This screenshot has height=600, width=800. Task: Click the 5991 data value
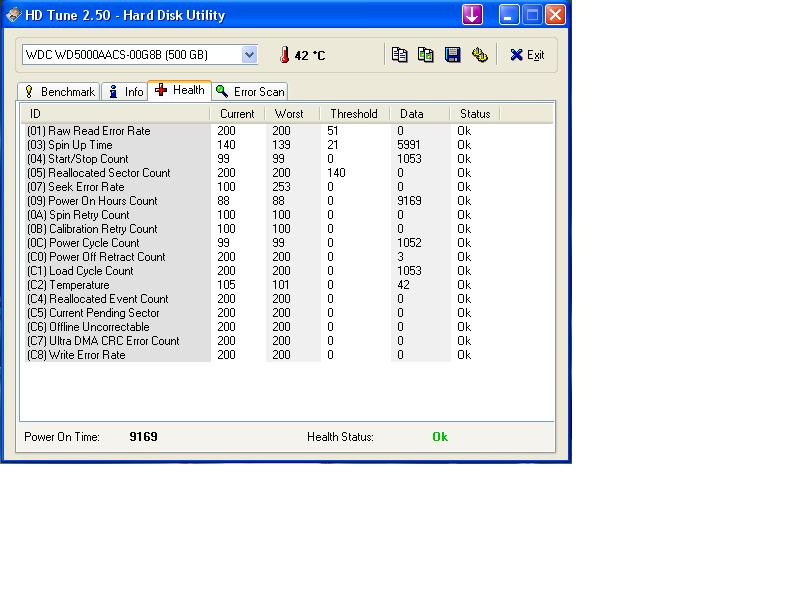pos(409,145)
